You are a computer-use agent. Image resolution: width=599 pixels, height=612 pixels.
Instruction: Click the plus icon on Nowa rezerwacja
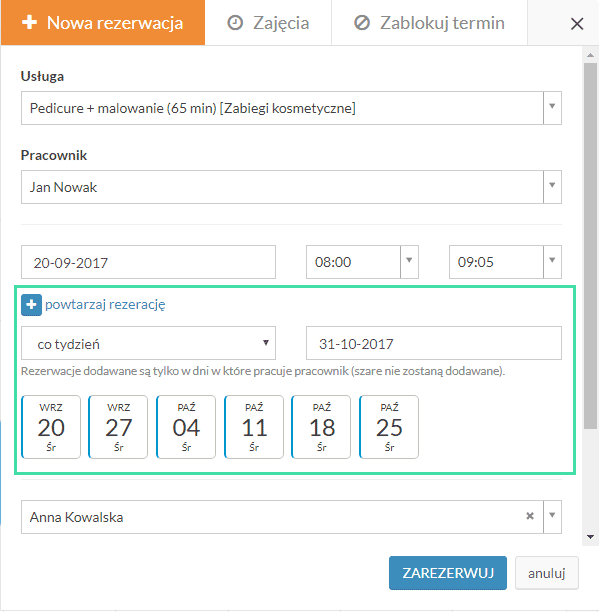pyautogui.click(x=29, y=22)
